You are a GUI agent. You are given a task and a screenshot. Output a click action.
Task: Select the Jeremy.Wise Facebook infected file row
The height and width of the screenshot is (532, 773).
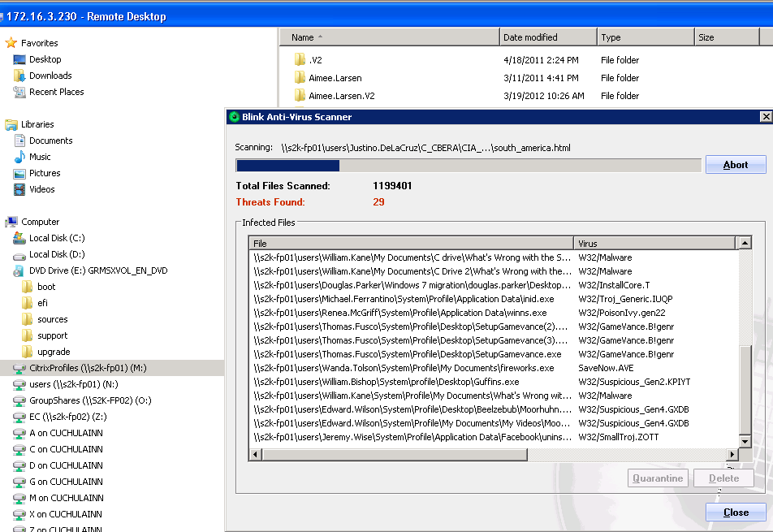[494, 437]
